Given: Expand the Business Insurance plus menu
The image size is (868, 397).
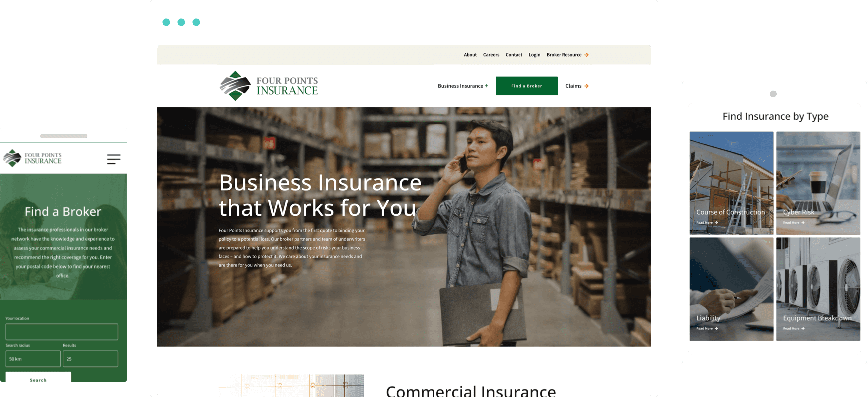Looking at the screenshot, I should click(463, 86).
